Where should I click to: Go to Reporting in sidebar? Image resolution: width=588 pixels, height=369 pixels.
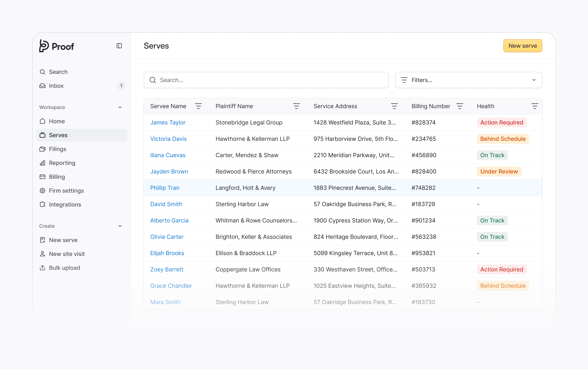tap(62, 163)
